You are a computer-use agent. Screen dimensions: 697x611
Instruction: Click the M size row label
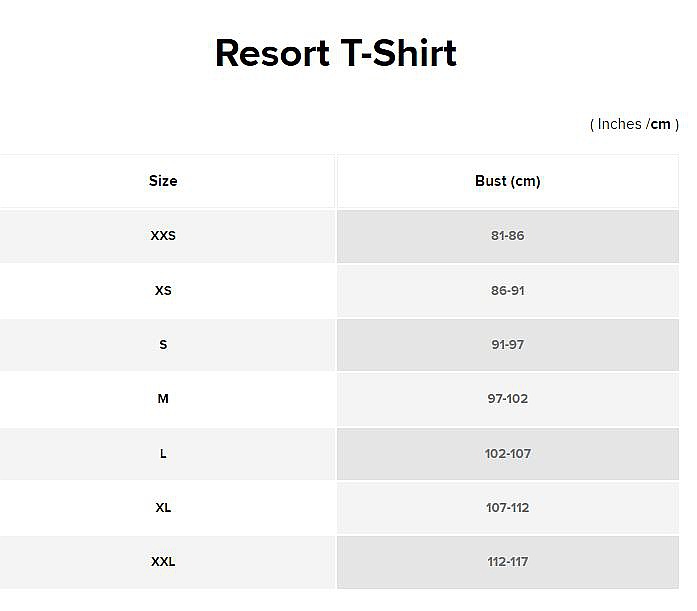click(163, 399)
